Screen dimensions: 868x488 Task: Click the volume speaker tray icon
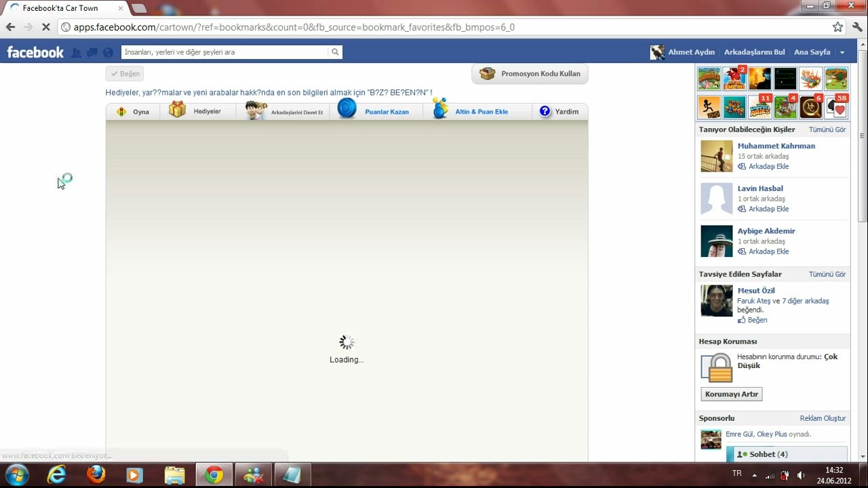pos(801,475)
